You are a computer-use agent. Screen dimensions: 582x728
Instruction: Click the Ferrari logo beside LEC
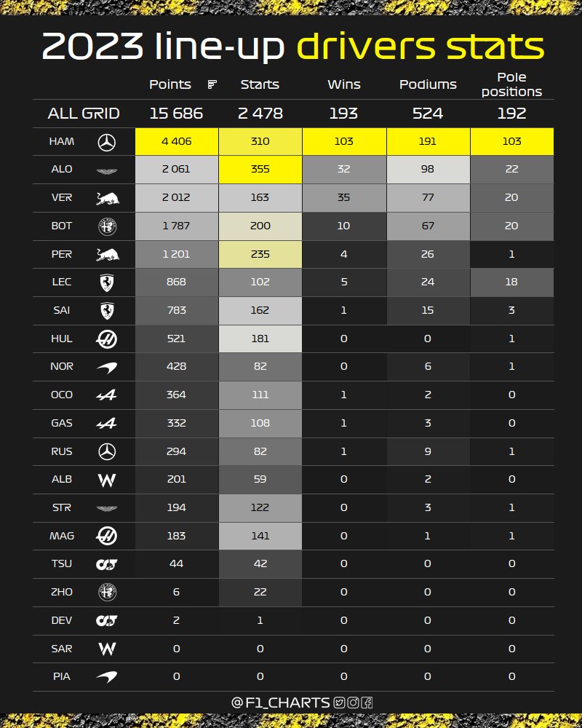(x=107, y=282)
